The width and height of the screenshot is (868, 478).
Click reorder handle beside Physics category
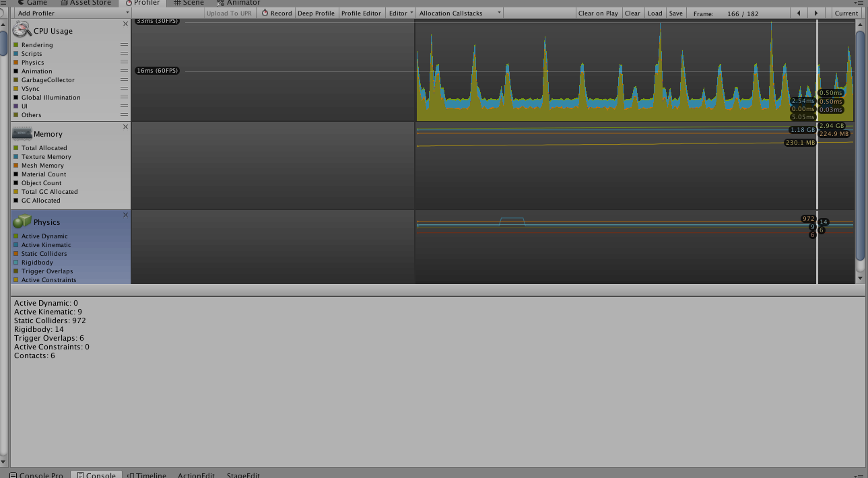click(124, 62)
